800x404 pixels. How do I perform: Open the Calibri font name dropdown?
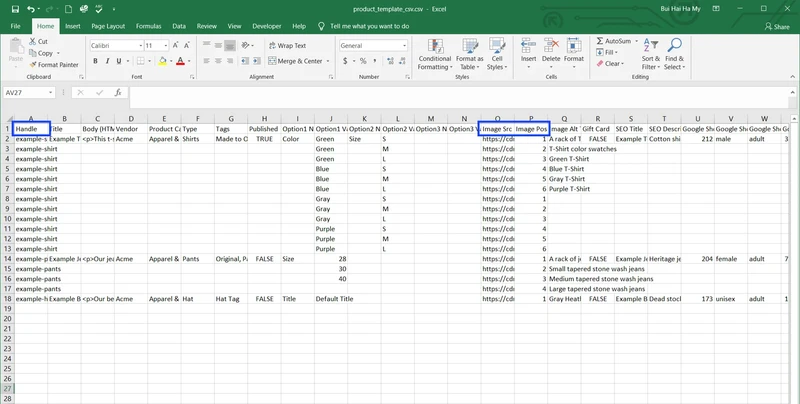click(140, 45)
